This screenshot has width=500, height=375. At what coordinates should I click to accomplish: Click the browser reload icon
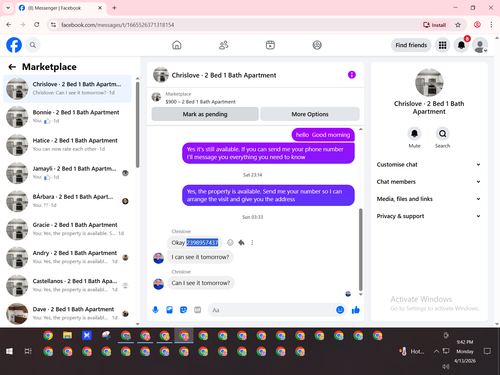click(37, 25)
